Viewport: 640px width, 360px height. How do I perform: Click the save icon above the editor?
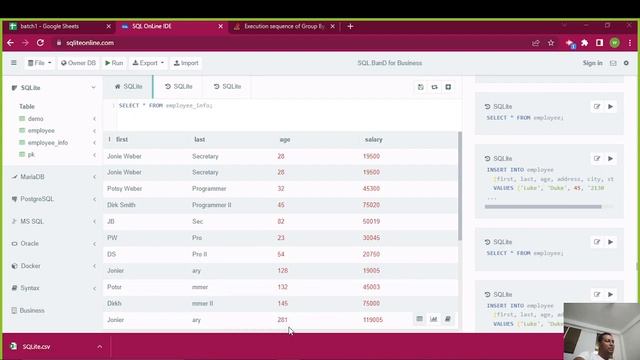[x=420, y=87]
